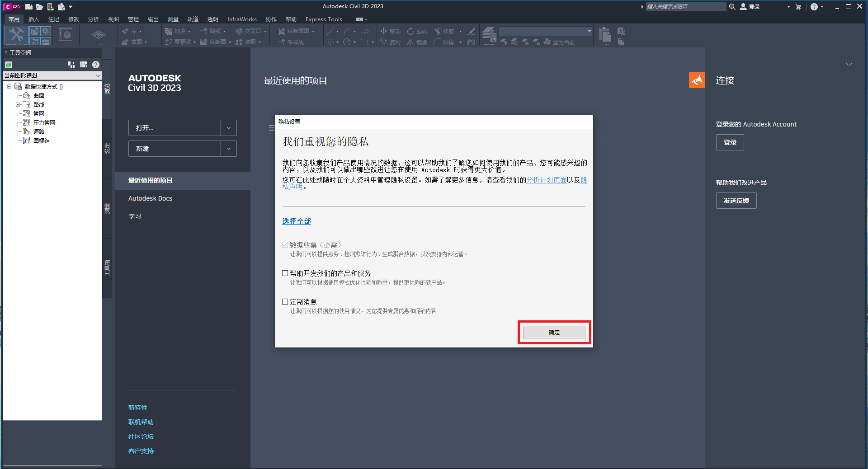
Task: Open the 常用 ribbon tab
Action: click(14, 19)
